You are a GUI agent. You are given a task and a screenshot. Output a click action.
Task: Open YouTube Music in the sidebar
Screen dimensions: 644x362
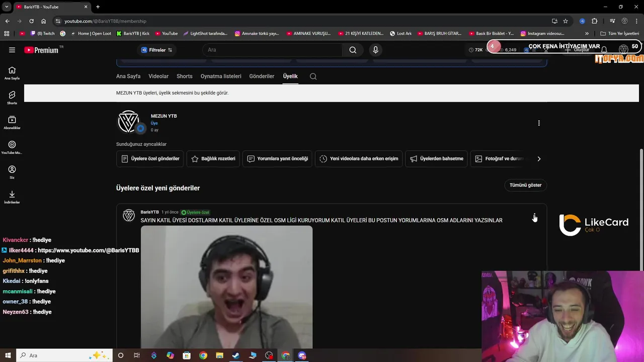[x=12, y=147]
